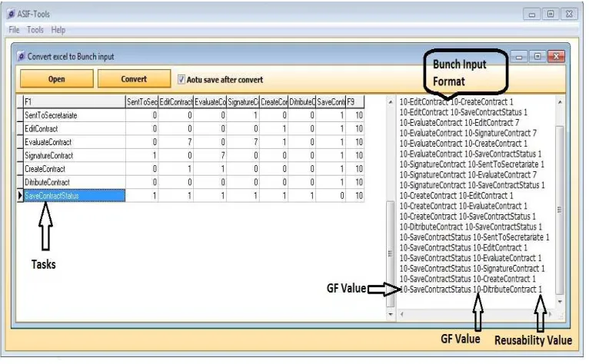Click the F9 column header
This screenshot has width=589, height=364.
pyautogui.click(x=354, y=101)
